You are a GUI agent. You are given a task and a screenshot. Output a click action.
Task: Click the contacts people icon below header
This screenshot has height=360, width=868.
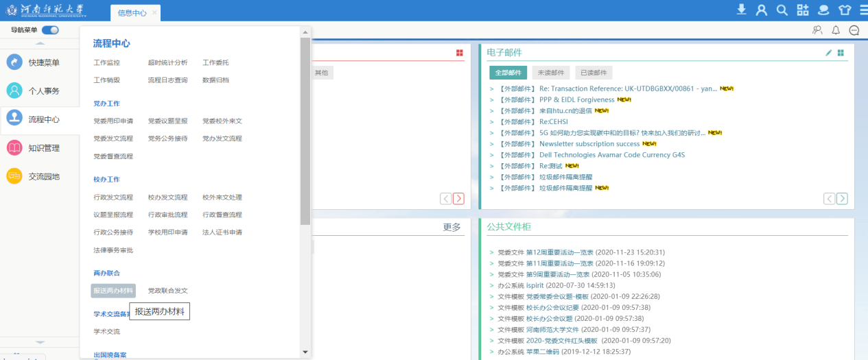coord(817,30)
